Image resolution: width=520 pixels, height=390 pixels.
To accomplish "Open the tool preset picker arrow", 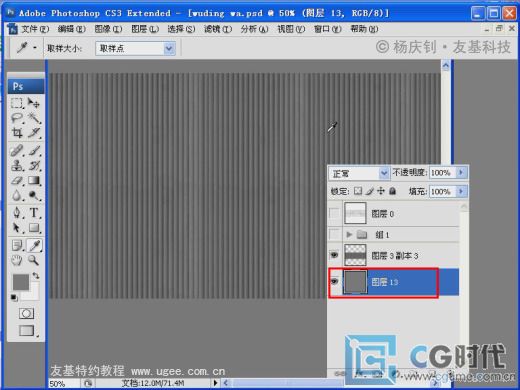I will coord(35,48).
